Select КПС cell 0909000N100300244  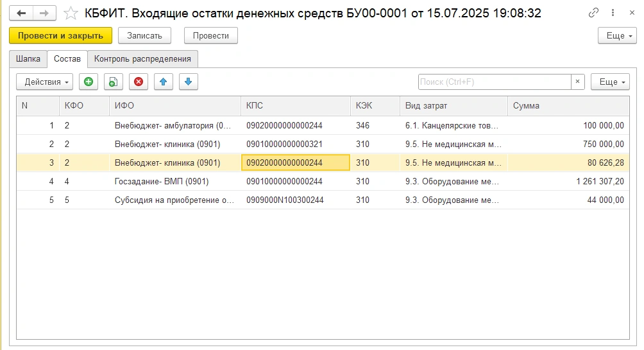(296, 200)
